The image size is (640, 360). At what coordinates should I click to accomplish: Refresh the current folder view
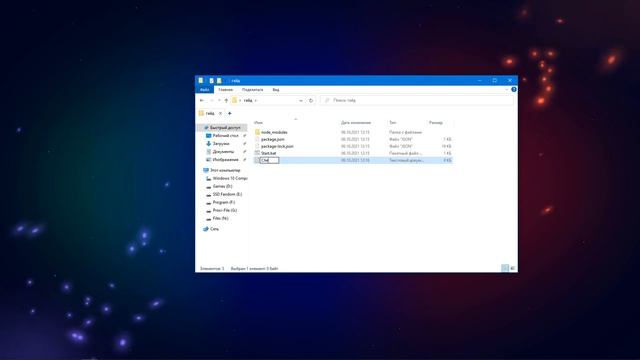pyautogui.click(x=311, y=100)
